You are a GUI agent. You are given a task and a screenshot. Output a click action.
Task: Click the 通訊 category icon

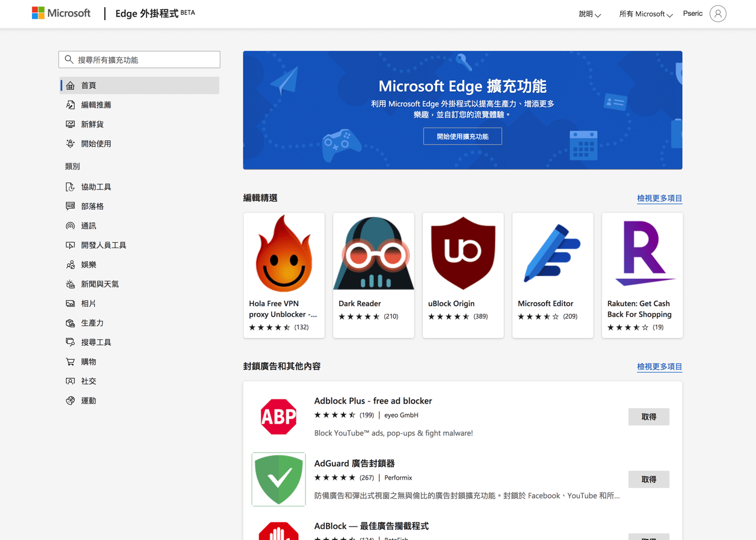tap(69, 225)
